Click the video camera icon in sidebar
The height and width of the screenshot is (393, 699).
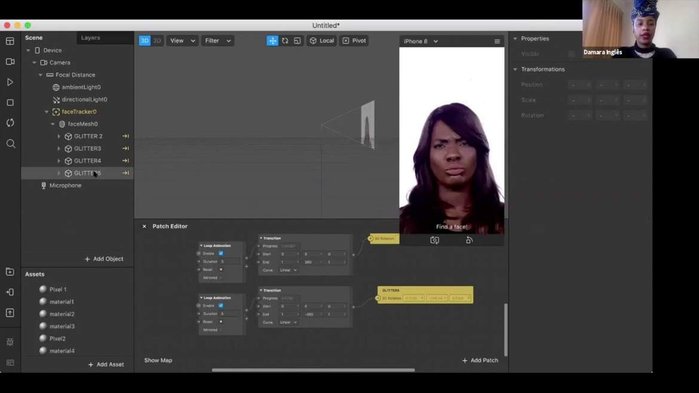[x=10, y=61]
